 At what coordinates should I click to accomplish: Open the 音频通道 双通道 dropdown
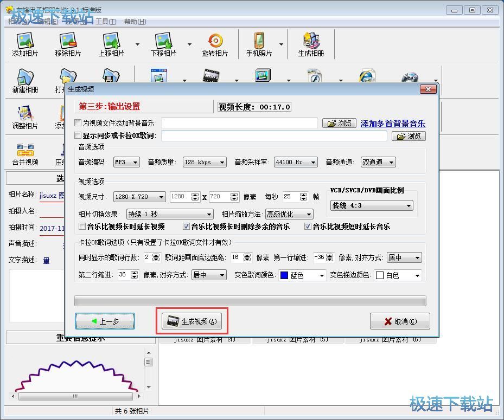[378, 162]
